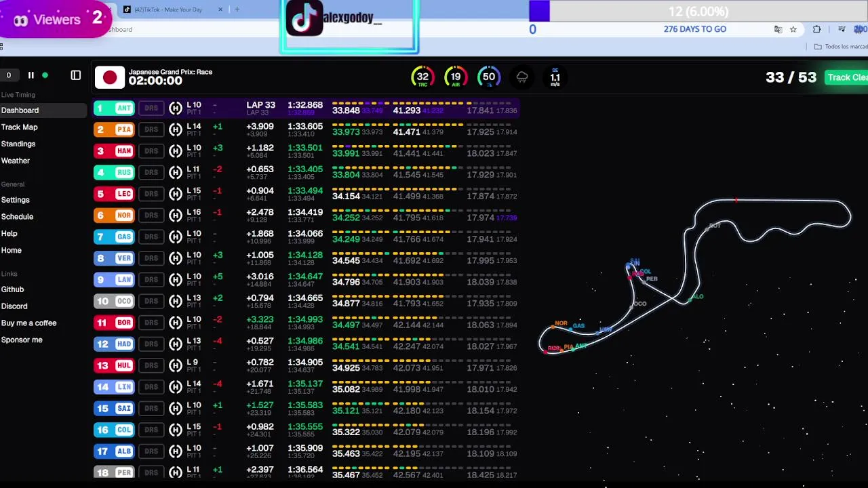
Task: Go to Help page
Action: coord(9,233)
